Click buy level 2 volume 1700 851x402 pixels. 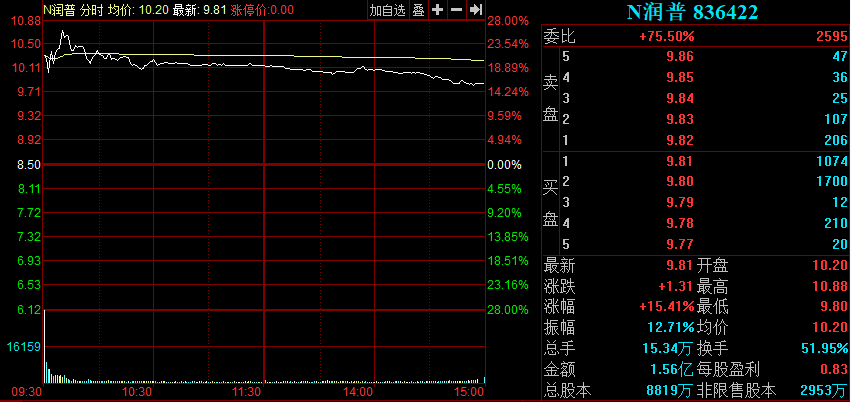pyautogui.click(x=831, y=181)
